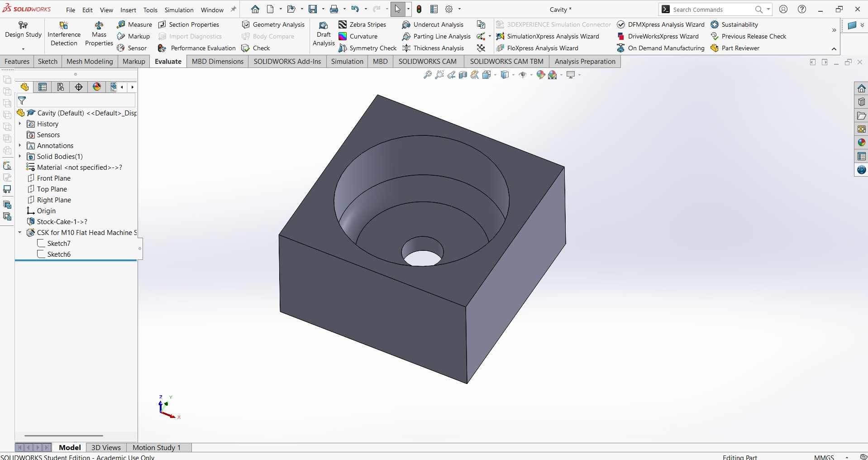Image resolution: width=868 pixels, height=460 pixels.
Task: Enable Zebra Stripes display
Action: [362, 24]
